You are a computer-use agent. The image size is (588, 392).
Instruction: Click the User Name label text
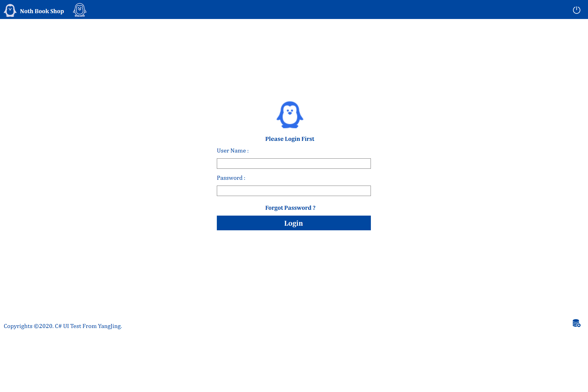(x=232, y=150)
